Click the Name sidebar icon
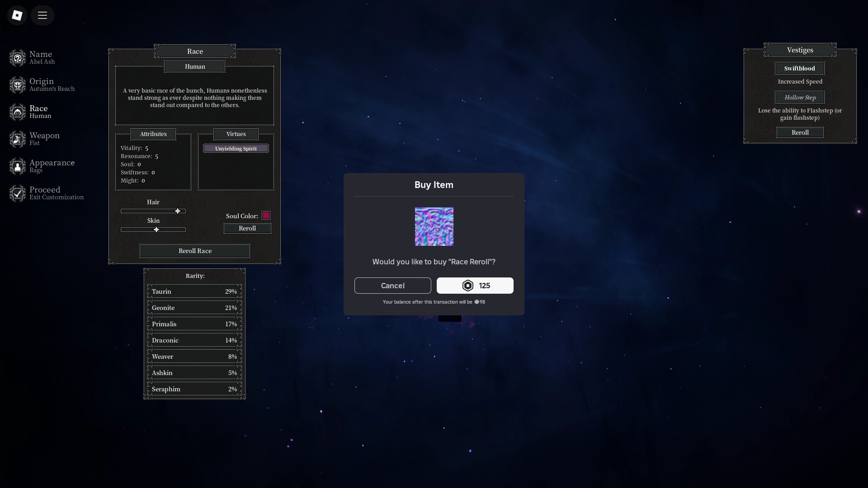Image resolution: width=868 pixels, height=488 pixels. (18, 58)
